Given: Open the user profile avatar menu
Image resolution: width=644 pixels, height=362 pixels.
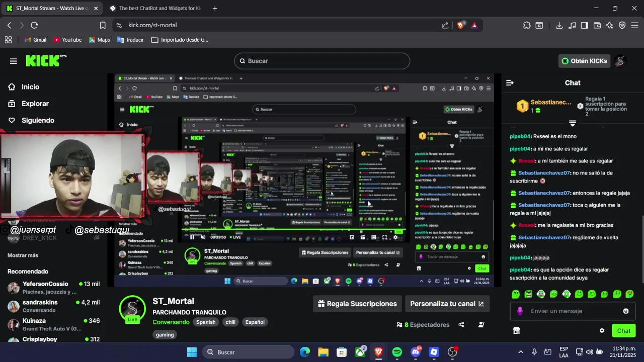Looking at the screenshot, I should pos(620,61).
